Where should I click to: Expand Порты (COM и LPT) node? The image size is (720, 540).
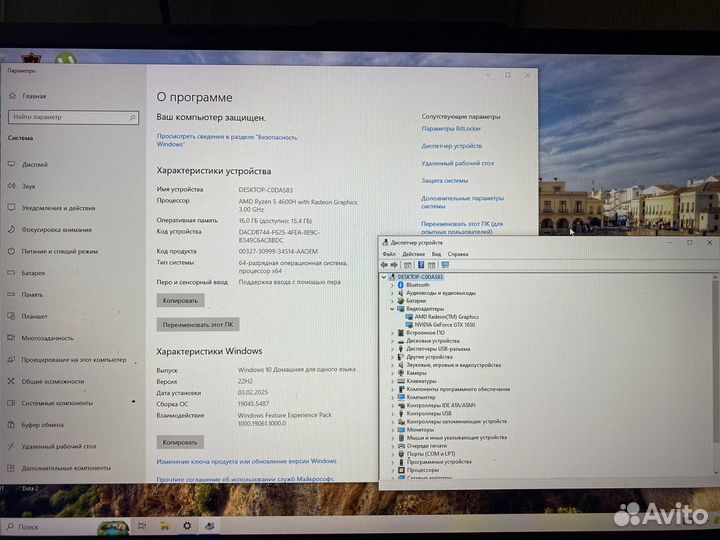click(392, 454)
